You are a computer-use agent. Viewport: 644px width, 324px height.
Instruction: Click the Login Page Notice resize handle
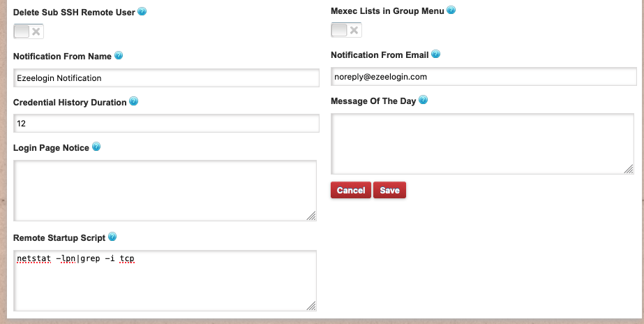pos(311,216)
